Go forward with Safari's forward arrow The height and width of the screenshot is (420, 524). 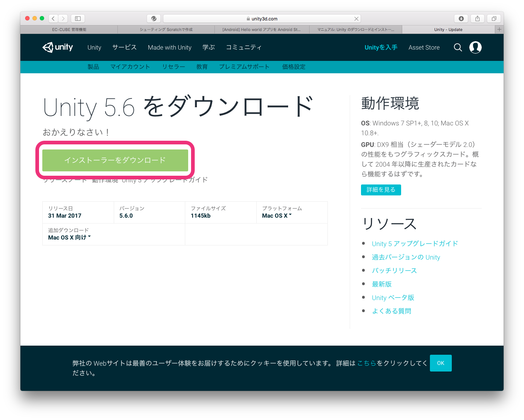point(63,18)
